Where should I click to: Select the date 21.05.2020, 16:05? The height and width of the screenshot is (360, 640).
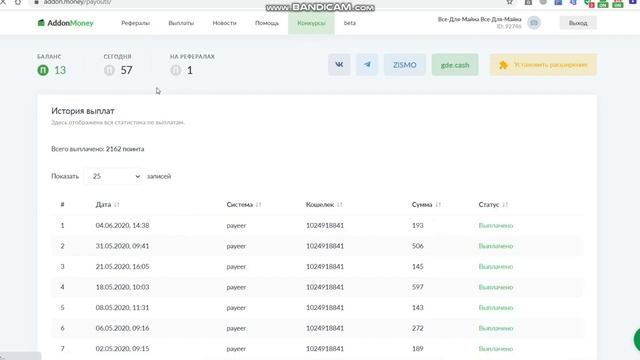(x=122, y=267)
